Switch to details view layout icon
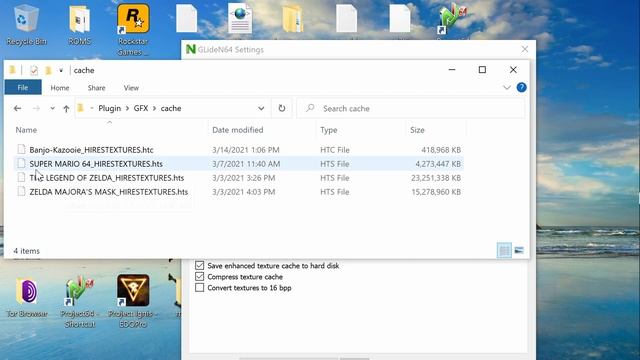This screenshot has height=360, width=640. tap(504, 250)
